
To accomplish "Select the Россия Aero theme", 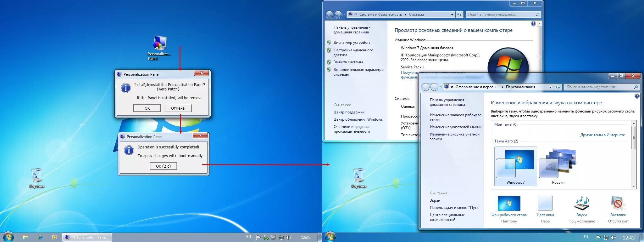I will click(558, 166).
